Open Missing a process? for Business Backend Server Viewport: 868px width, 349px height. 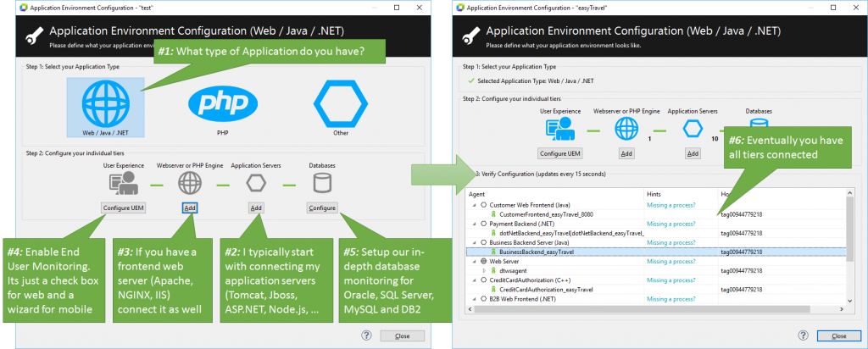coord(671,242)
